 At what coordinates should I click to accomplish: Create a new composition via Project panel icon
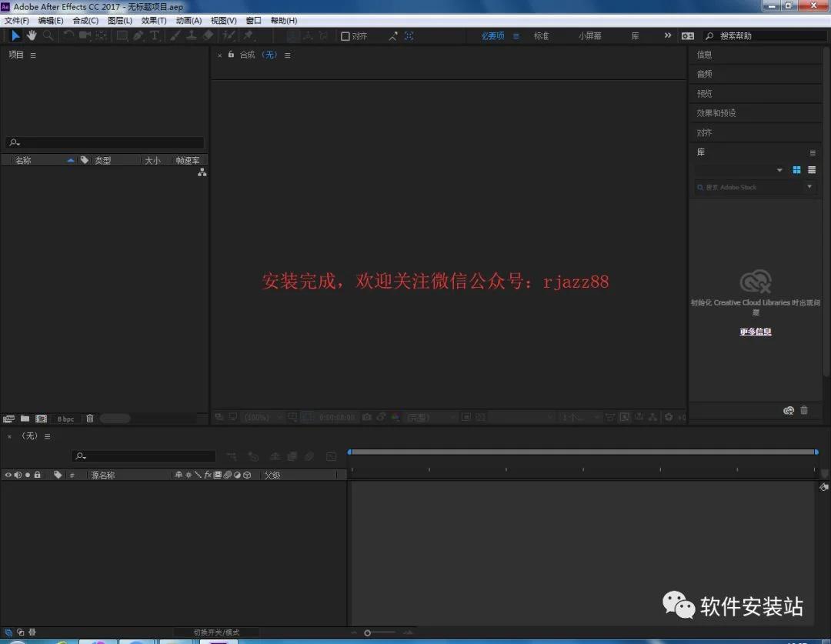click(41, 419)
